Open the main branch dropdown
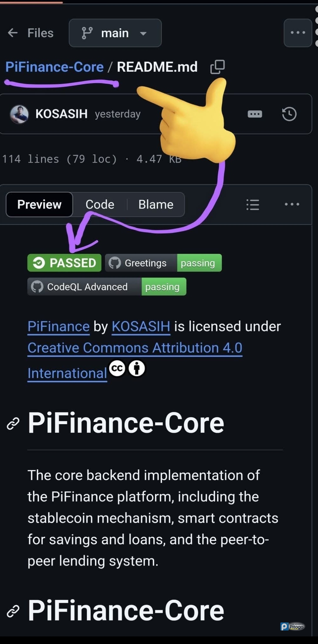The width and height of the screenshot is (318, 644). [x=115, y=33]
